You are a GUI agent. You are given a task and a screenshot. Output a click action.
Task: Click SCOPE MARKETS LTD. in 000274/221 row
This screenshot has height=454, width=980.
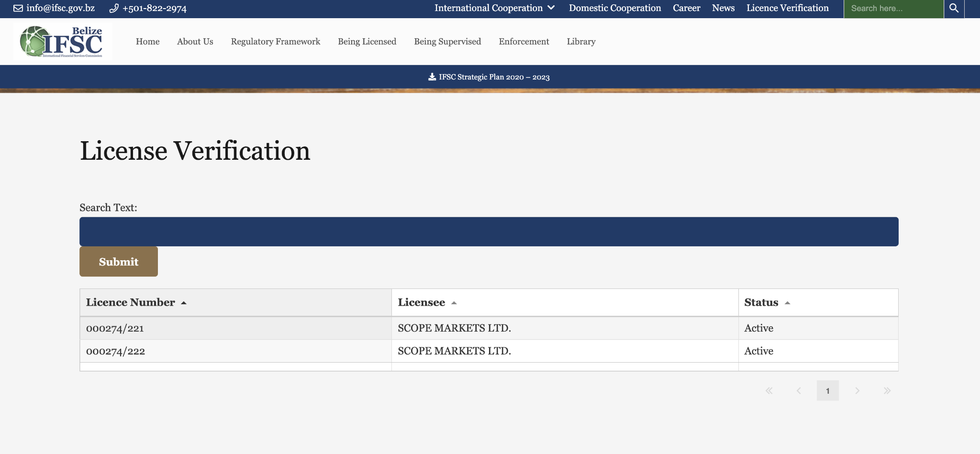point(455,328)
